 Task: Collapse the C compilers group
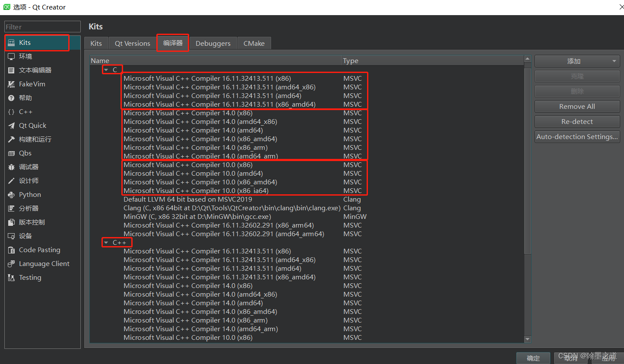(106, 69)
